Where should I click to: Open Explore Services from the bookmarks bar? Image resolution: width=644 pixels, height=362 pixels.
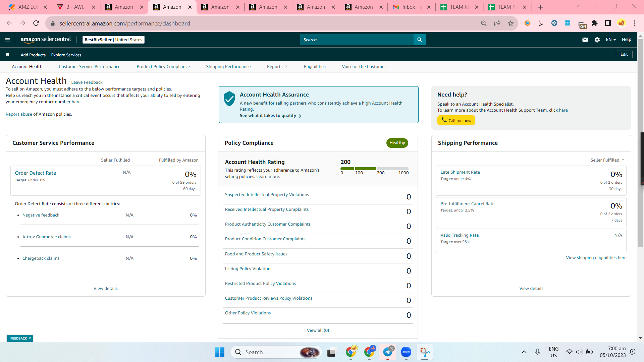(66, 55)
